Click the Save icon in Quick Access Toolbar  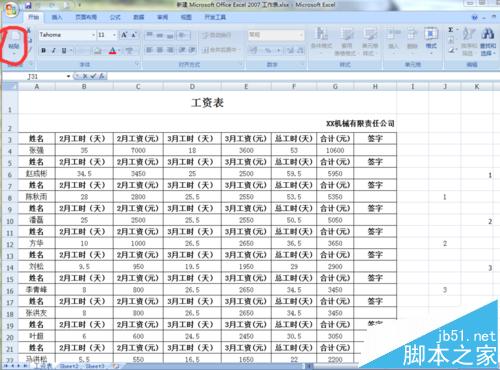[x=28, y=5]
